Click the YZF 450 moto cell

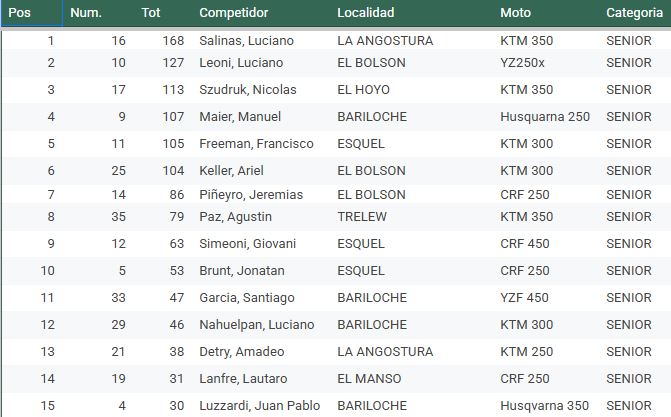pyautogui.click(x=525, y=298)
